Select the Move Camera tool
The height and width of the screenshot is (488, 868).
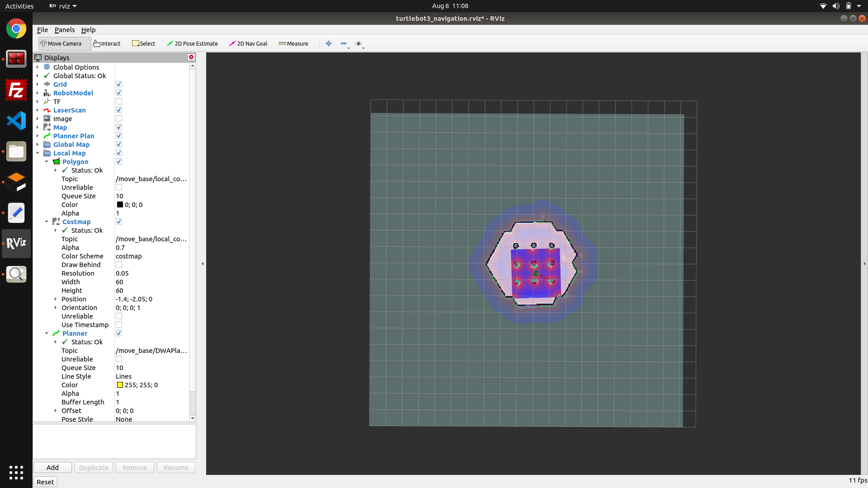[x=64, y=43]
